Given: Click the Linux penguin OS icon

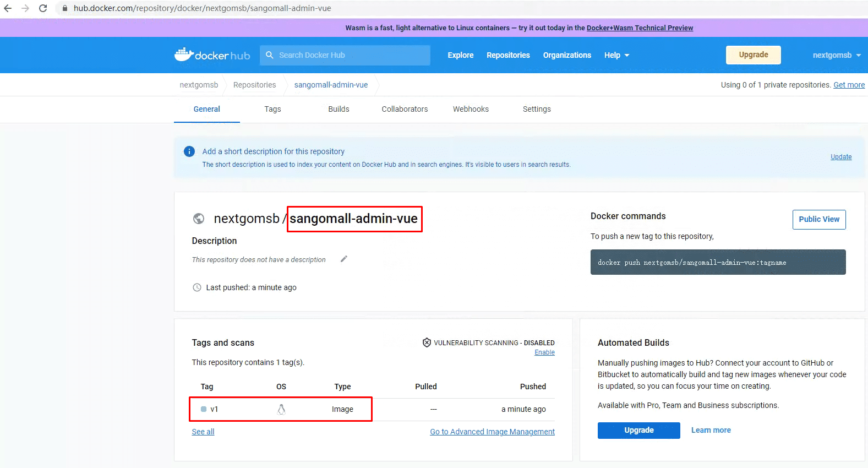Looking at the screenshot, I should (x=281, y=409).
